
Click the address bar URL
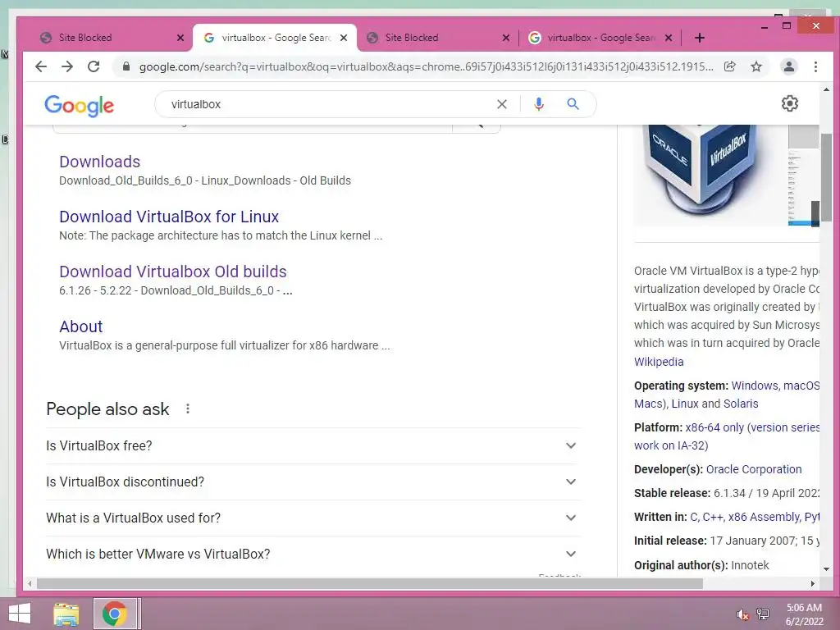[x=426, y=66]
